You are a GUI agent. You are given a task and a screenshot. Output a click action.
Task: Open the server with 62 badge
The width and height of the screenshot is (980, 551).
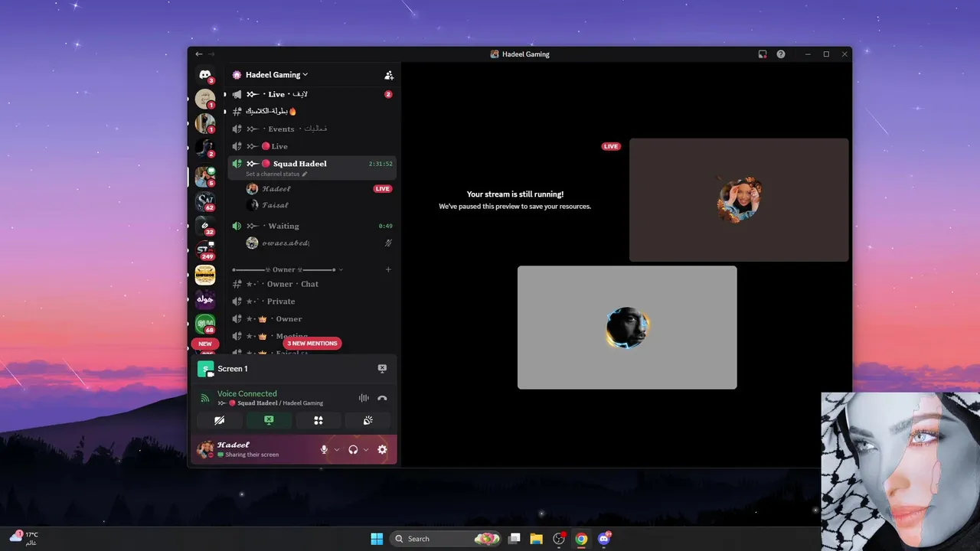[x=205, y=201]
